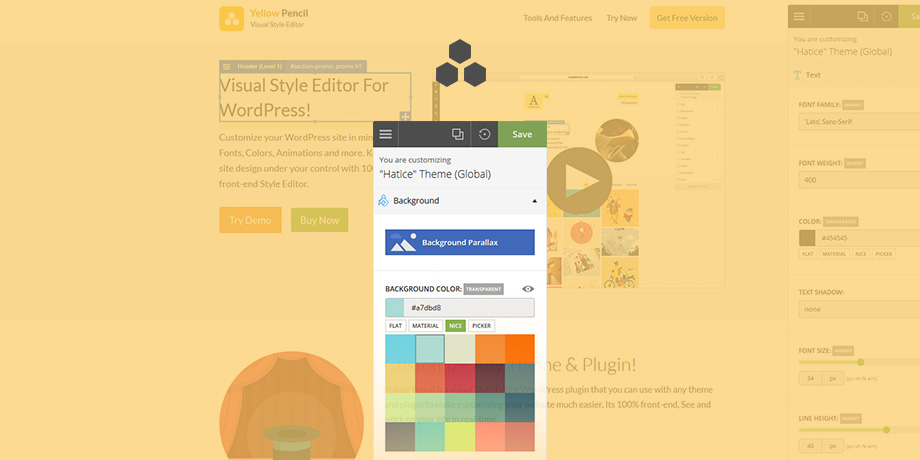Toggle the eye icon next to Background Color
The width and height of the screenshot is (920, 460).
528,289
